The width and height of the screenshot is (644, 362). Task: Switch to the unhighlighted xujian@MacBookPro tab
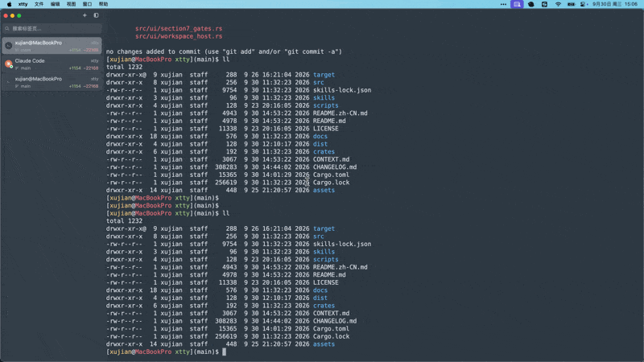pos(52,82)
